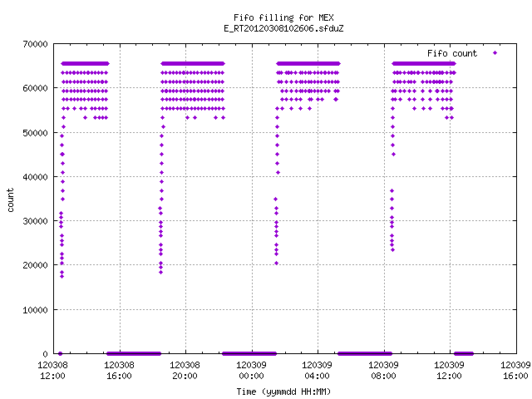
Task: Click the 40000 y-axis tick label
Action: point(35,177)
